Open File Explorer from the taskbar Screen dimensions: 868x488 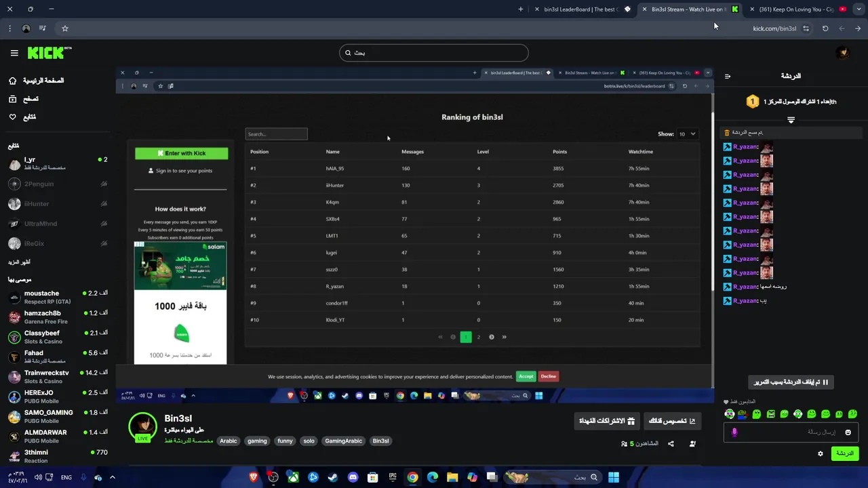452,477
